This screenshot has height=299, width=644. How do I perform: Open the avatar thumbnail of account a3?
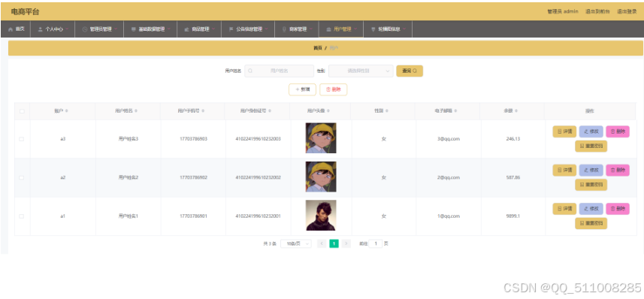321,138
